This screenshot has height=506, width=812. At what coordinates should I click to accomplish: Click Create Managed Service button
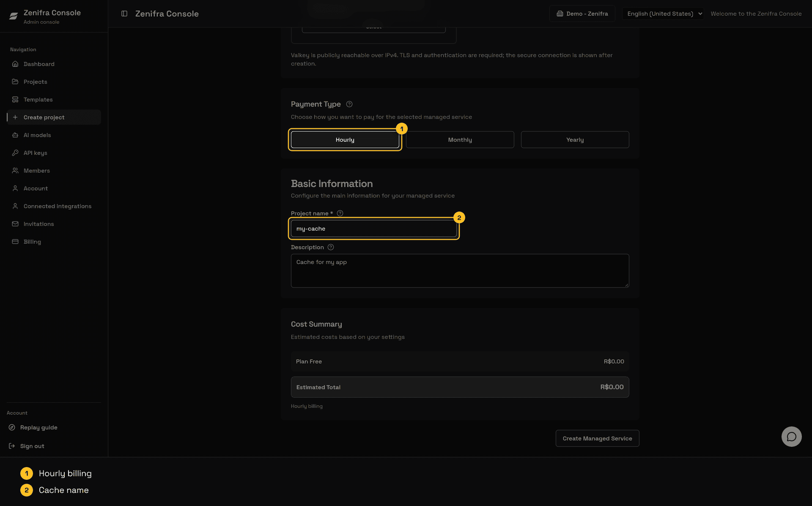coord(597,438)
